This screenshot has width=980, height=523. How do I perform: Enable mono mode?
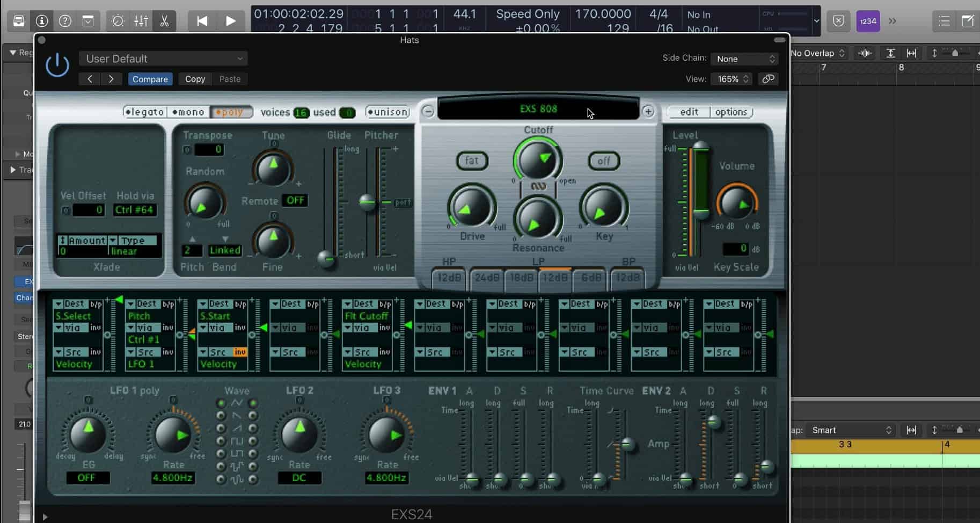click(188, 112)
